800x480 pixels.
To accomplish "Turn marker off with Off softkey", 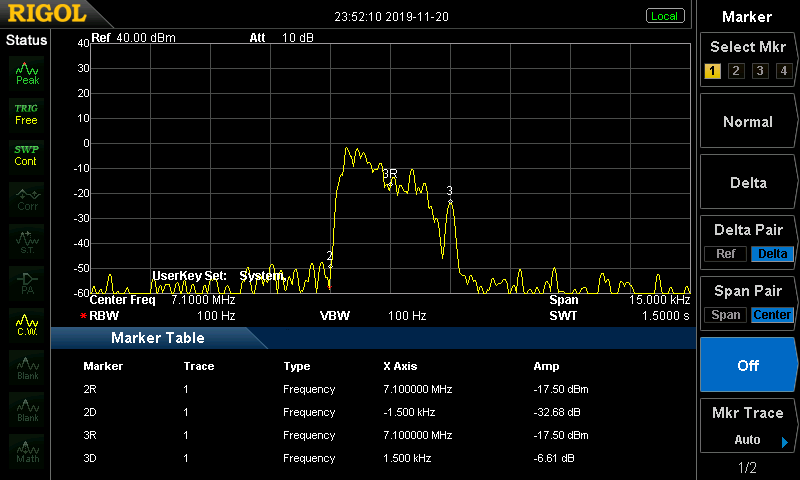I will pyautogui.click(x=748, y=365).
